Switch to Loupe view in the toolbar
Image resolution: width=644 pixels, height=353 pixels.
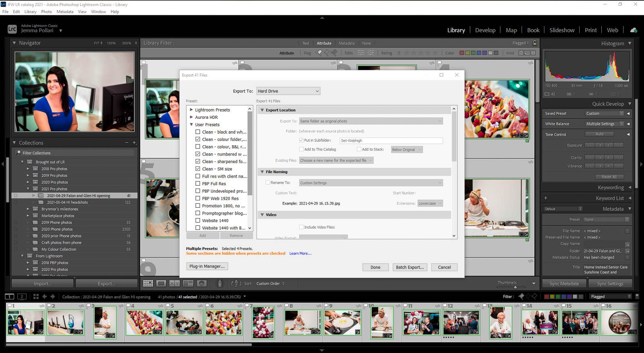tap(161, 283)
